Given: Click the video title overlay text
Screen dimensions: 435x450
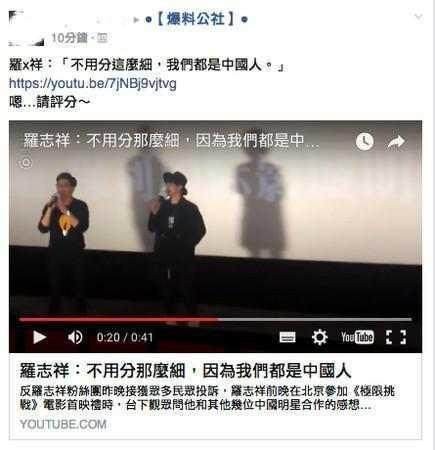Looking at the screenshot, I should (x=171, y=141).
